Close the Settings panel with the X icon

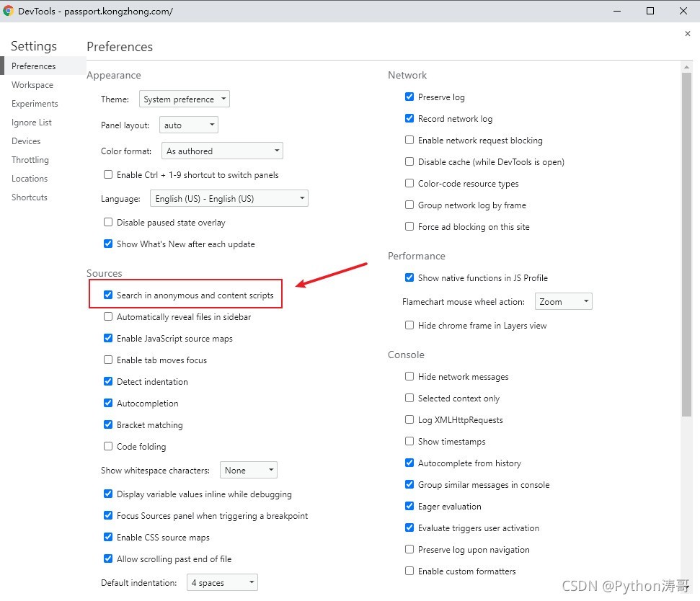point(687,33)
